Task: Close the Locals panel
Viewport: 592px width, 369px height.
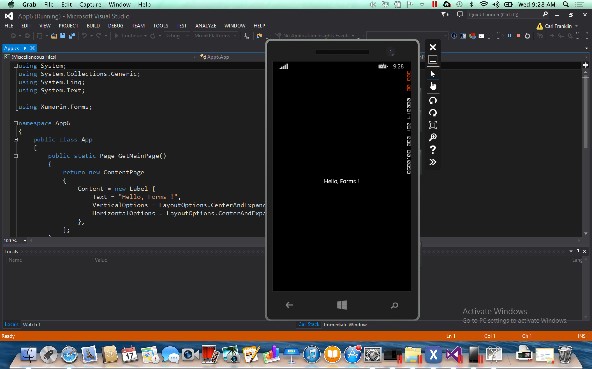Action: pos(584,251)
